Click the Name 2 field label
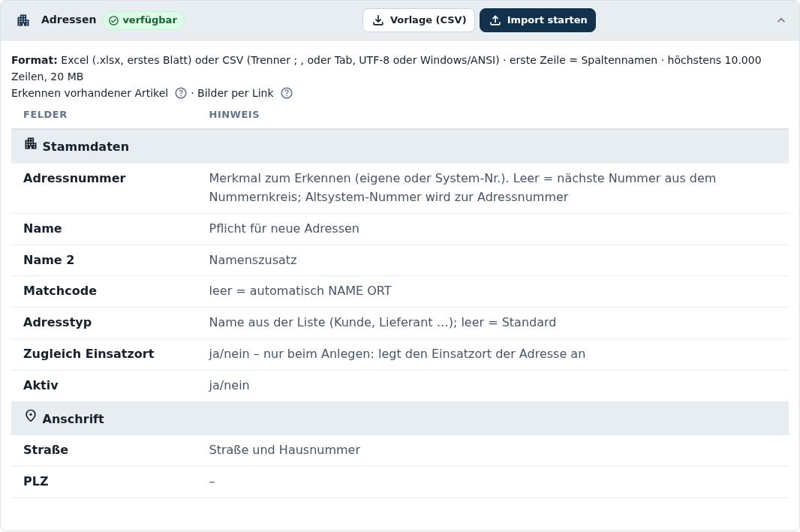Screen dimensions: 800x532 point(49,260)
